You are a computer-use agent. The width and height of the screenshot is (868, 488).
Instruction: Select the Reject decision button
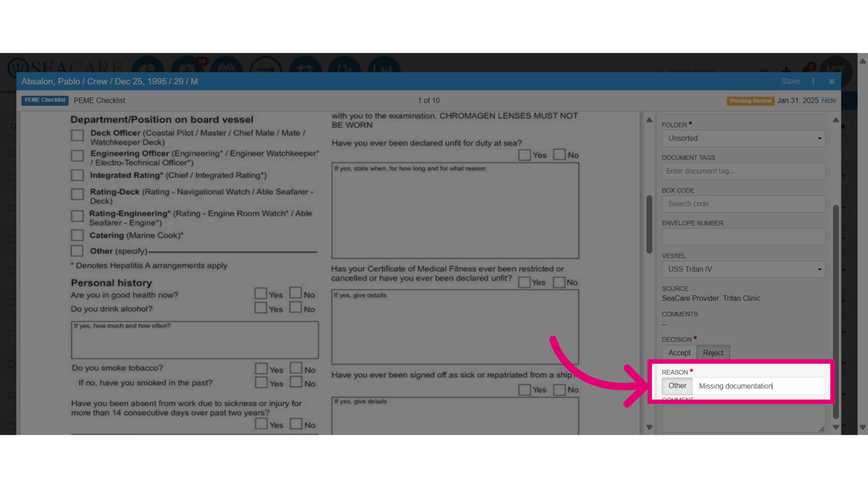(713, 353)
